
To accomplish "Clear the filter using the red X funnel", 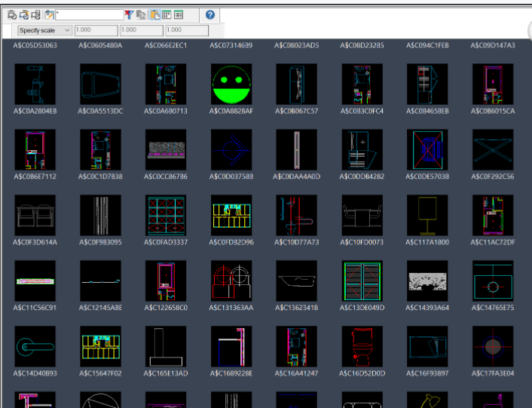I will [129, 14].
